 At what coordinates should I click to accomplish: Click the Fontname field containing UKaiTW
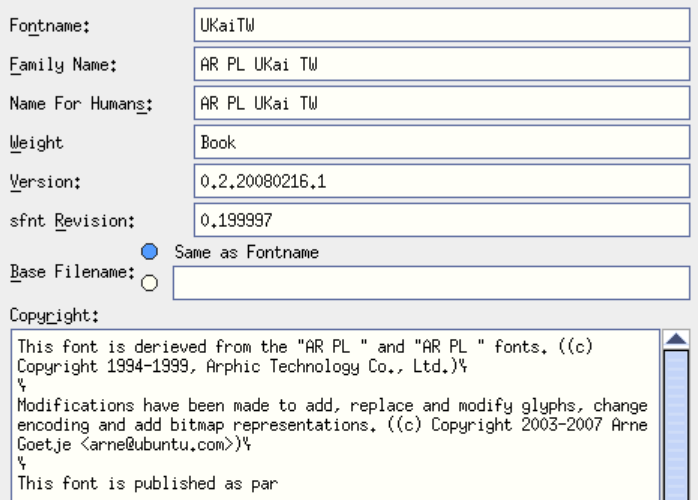[x=441, y=26]
